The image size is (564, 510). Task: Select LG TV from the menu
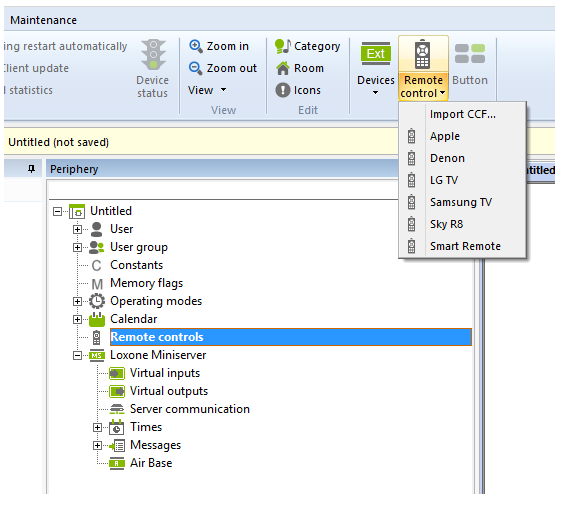pos(463,180)
